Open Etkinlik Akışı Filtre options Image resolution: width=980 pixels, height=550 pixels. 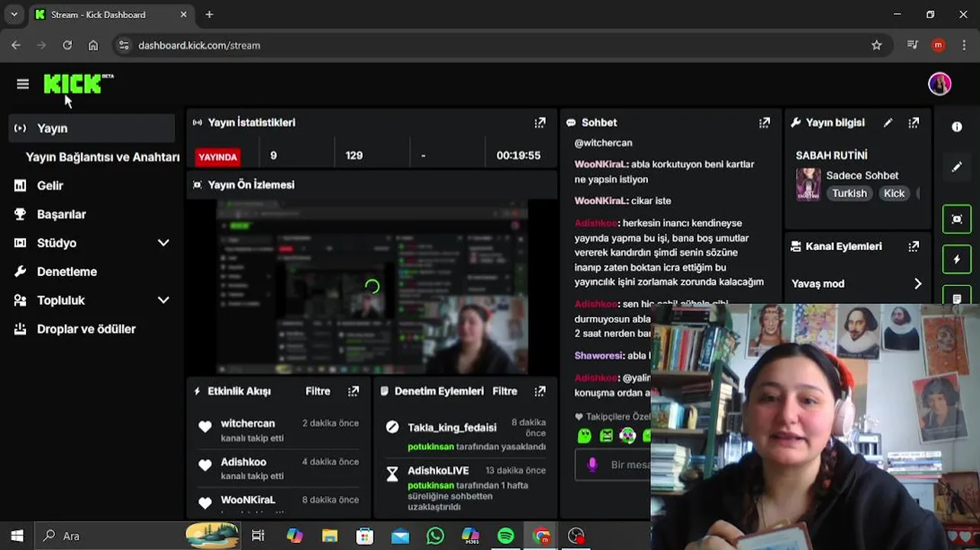(318, 391)
